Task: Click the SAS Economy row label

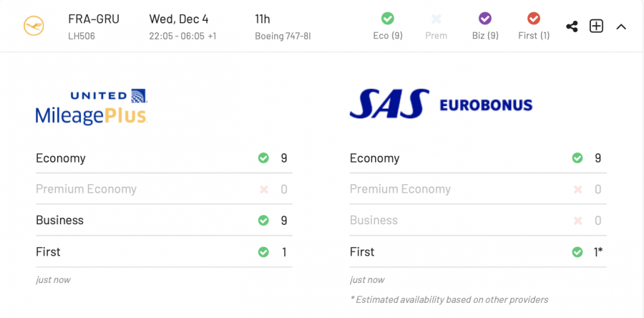Action: [374, 158]
